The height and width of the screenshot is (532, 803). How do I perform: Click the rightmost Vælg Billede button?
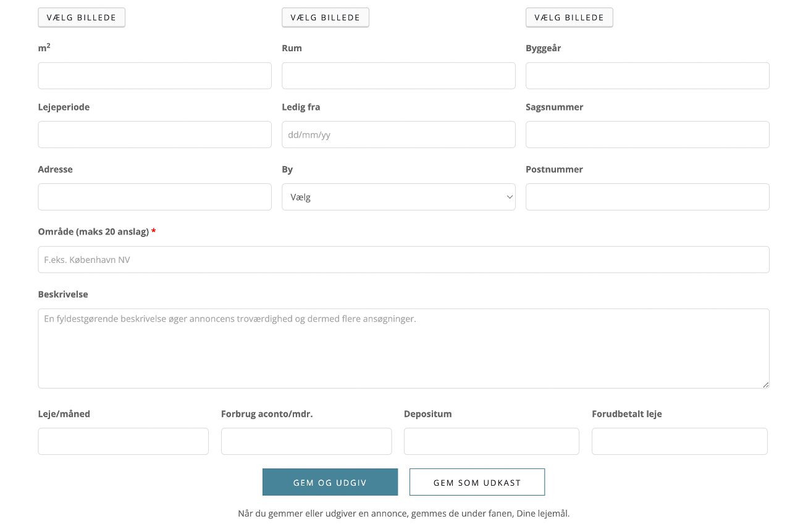coord(569,17)
